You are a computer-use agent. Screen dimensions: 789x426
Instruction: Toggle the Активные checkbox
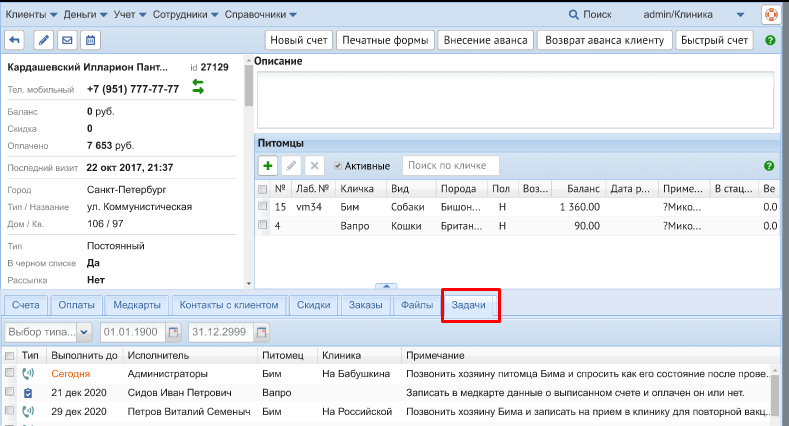338,166
